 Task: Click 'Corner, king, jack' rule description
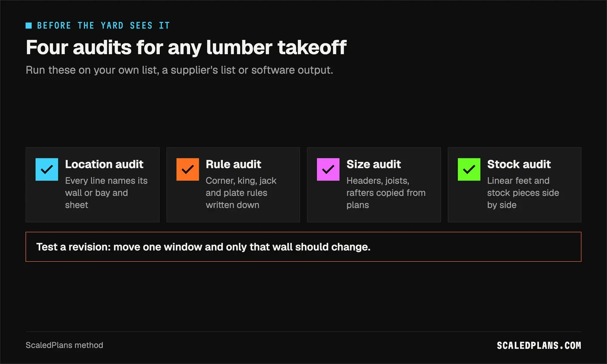click(x=241, y=193)
